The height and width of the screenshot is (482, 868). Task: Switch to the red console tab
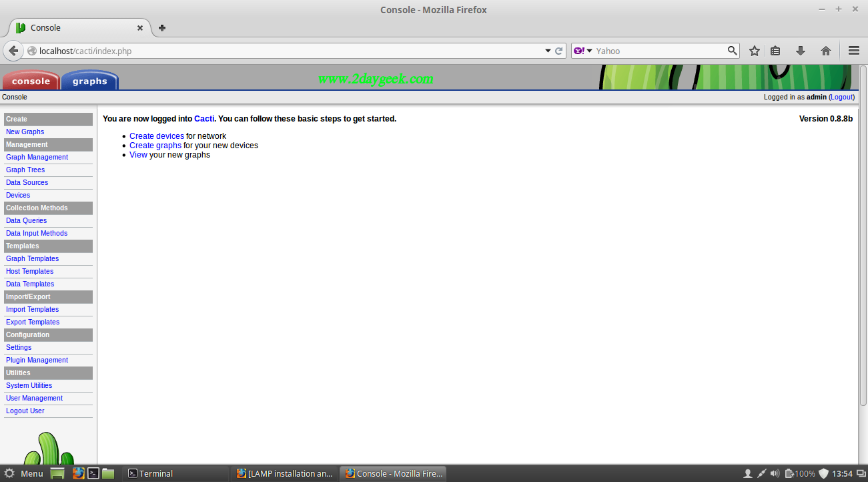pos(31,81)
